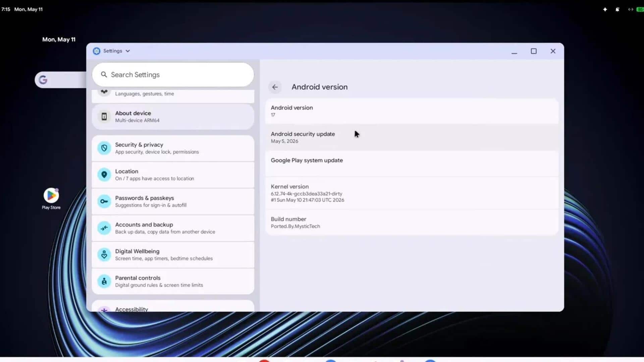644x362 pixels.
Task: Select the Android version 17 row
Action: click(x=412, y=111)
